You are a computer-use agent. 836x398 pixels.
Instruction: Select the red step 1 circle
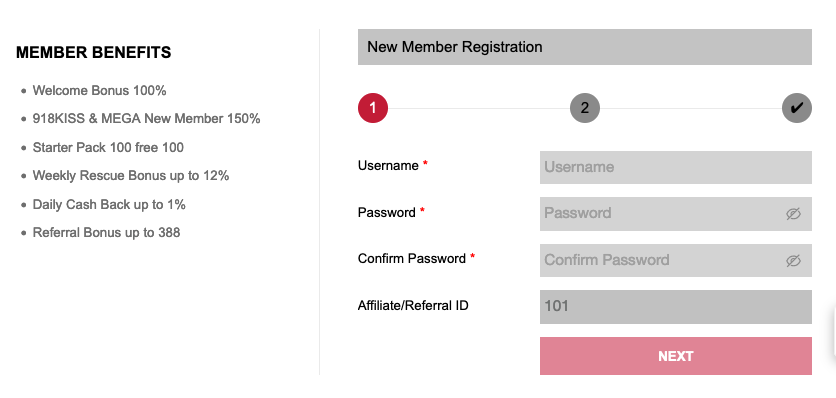[x=373, y=108]
